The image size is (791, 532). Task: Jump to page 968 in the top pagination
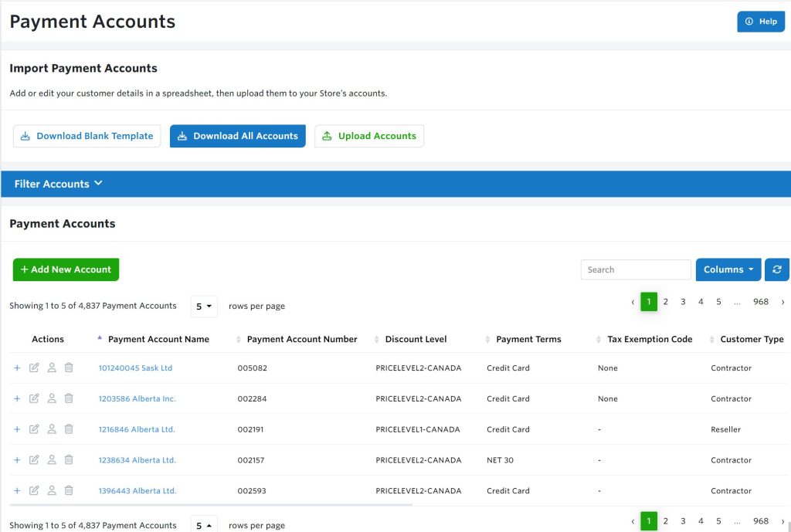point(761,302)
